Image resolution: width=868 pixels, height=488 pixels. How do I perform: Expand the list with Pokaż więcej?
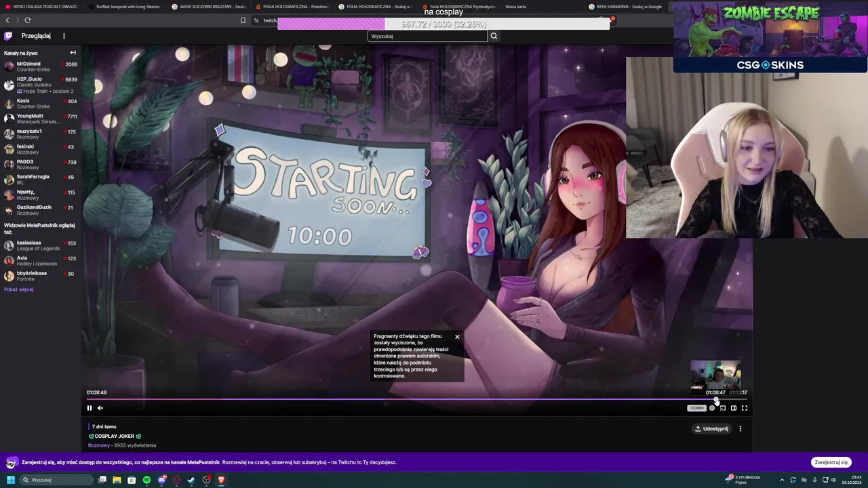(18, 289)
